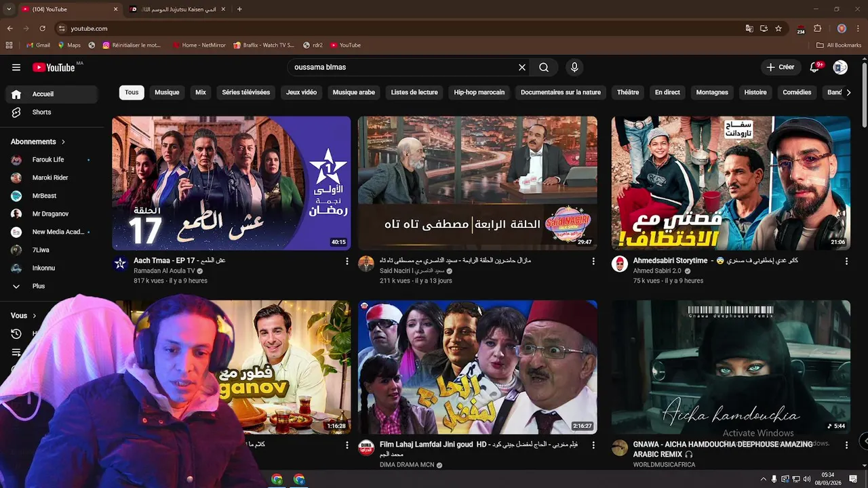Click the magnifier search button
Image resolution: width=868 pixels, height=488 pixels.
point(544,67)
